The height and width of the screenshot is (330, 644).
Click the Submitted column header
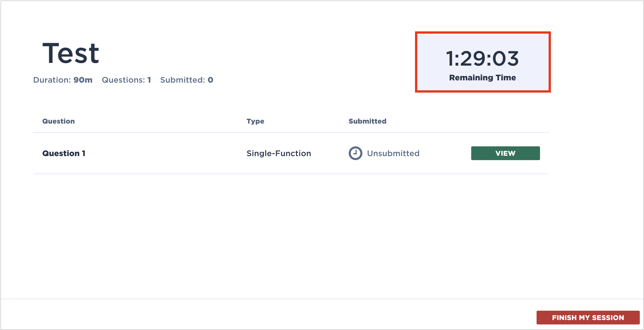point(367,121)
